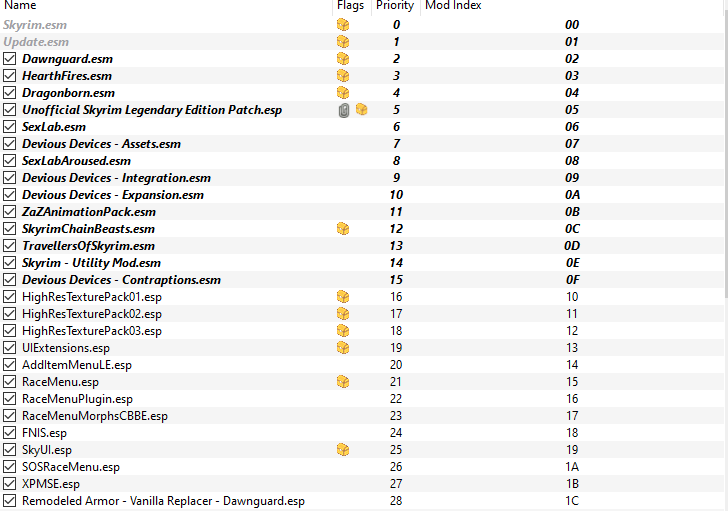
Task: Select SexLabAroused.esm plugin name
Action: [x=77, y=161]
